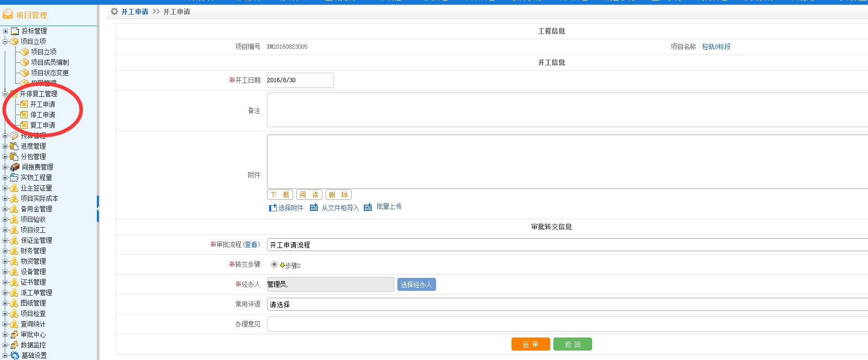Click the 项目检查 icon
The image size is (868, 360).
(14, 313)
